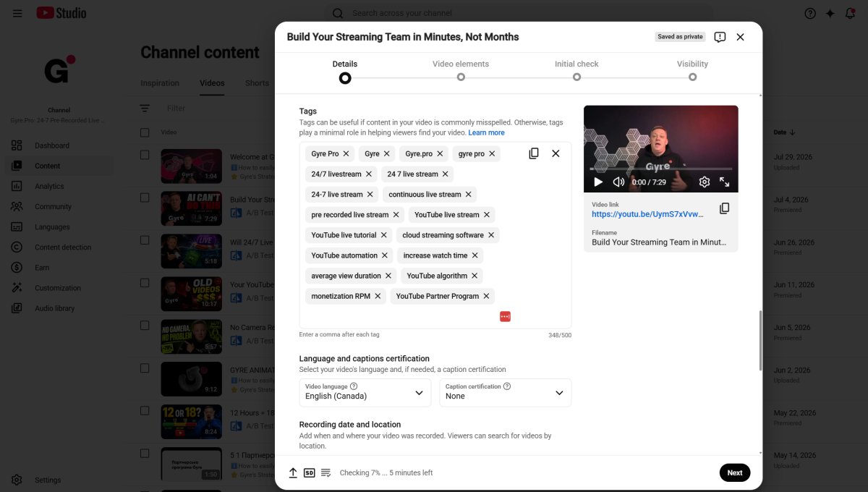Click the SD processing status icon
This screenshot has height=492, width=868.
pyautogui.click(x=309, y=472)
